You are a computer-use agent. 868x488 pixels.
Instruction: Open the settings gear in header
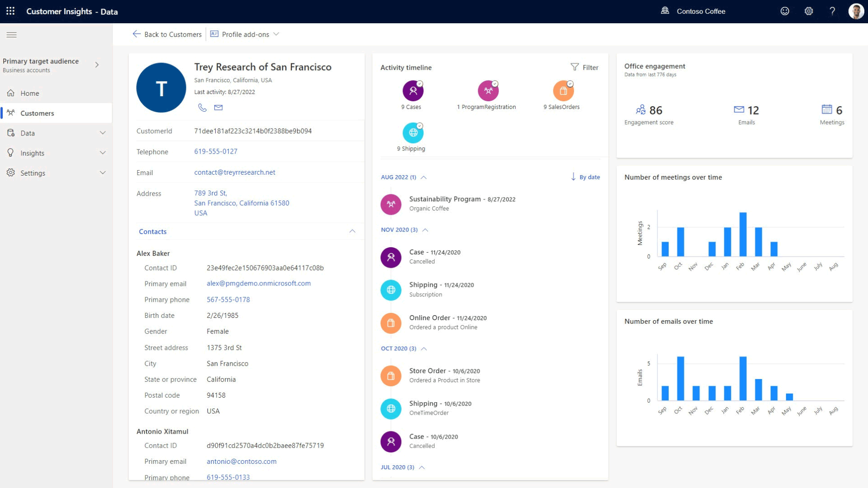tap(809, 11)
